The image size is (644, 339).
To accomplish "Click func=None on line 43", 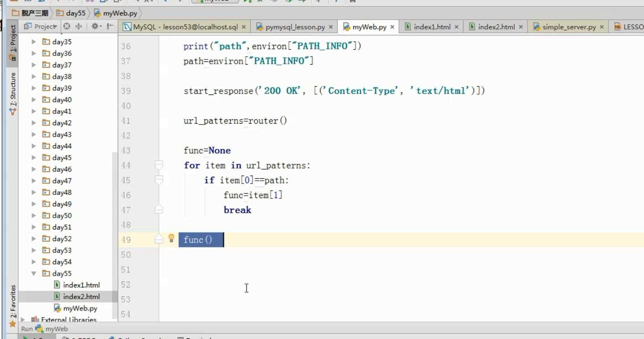I will click(x=207, y=150).
